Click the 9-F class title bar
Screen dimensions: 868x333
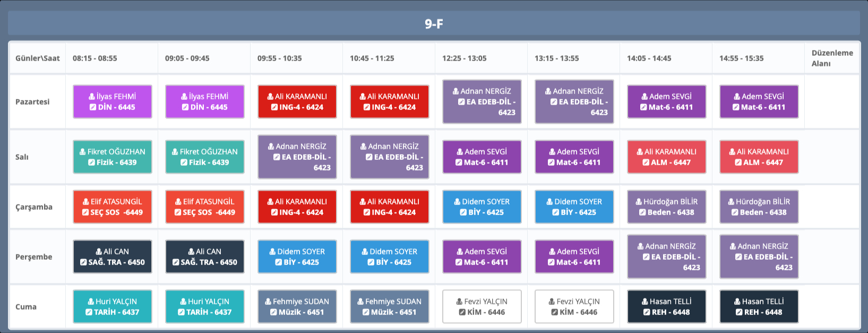(x=434, y=23)
